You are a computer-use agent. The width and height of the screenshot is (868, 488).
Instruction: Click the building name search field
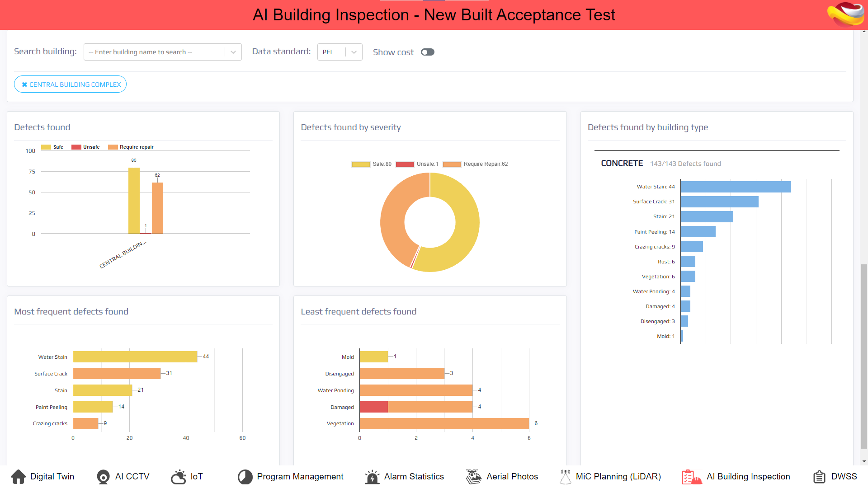(154, 52)
